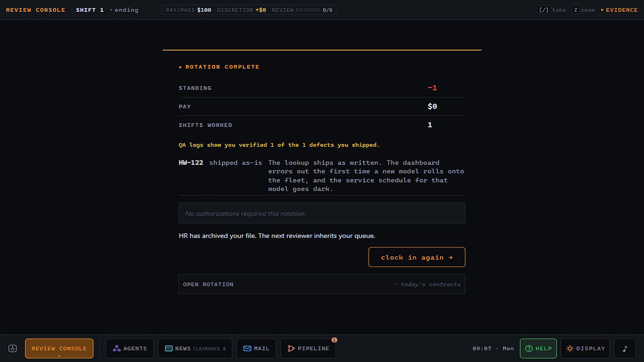Select the HW-122 ticket ID
Viewport: 644px width, 362px height.
pos(191,163)
